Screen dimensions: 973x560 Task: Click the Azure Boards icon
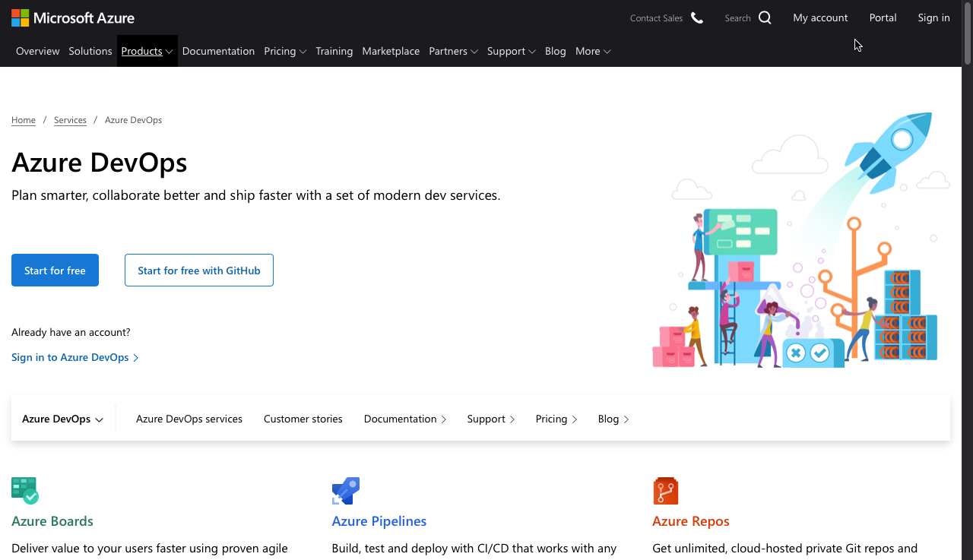coord(25,491)
